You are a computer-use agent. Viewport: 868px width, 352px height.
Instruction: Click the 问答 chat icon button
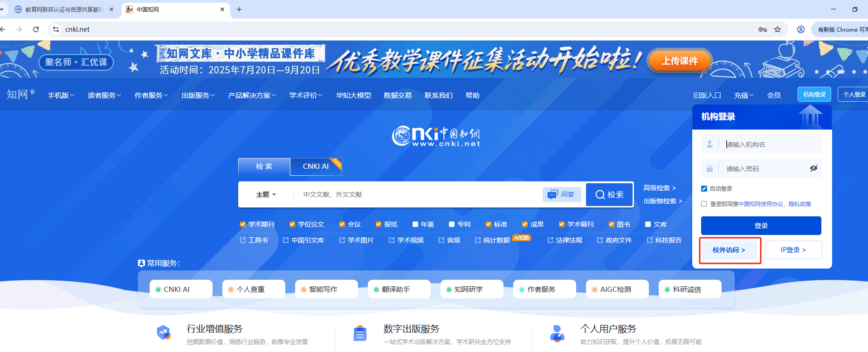(x=562, y=194)
